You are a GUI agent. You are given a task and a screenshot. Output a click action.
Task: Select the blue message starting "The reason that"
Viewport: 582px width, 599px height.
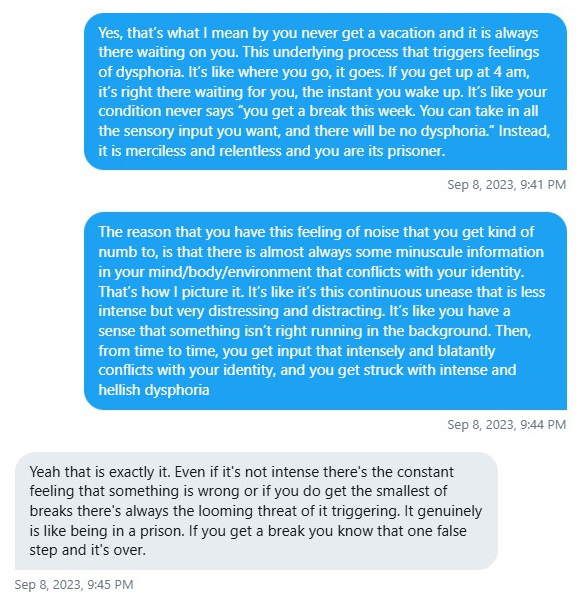325,311
